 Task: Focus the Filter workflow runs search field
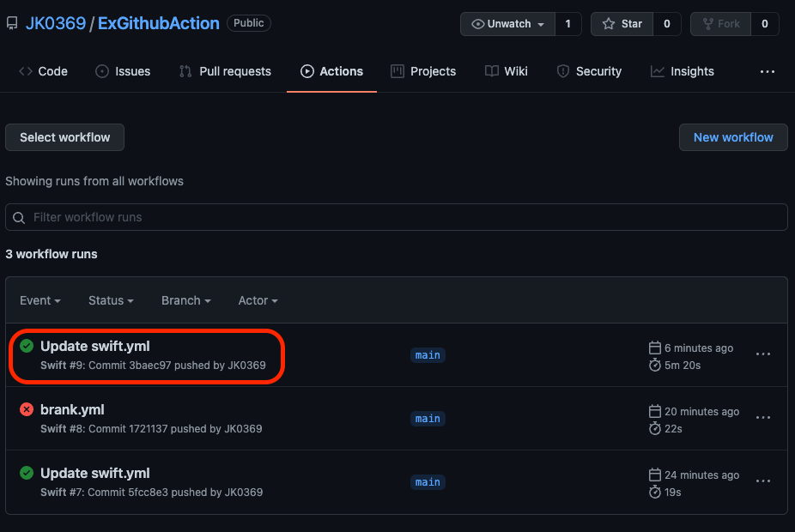[397, 217]
